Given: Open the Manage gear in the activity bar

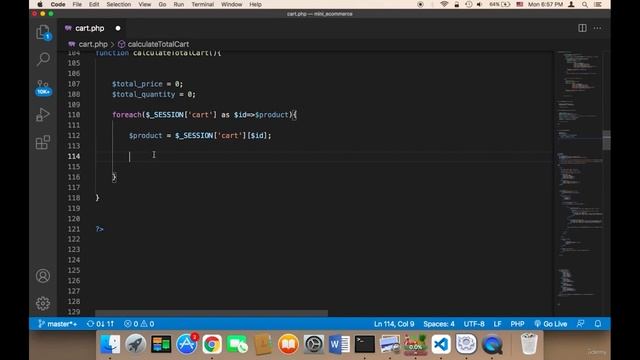Looking at the screenshot, I should tap(43, 303).
